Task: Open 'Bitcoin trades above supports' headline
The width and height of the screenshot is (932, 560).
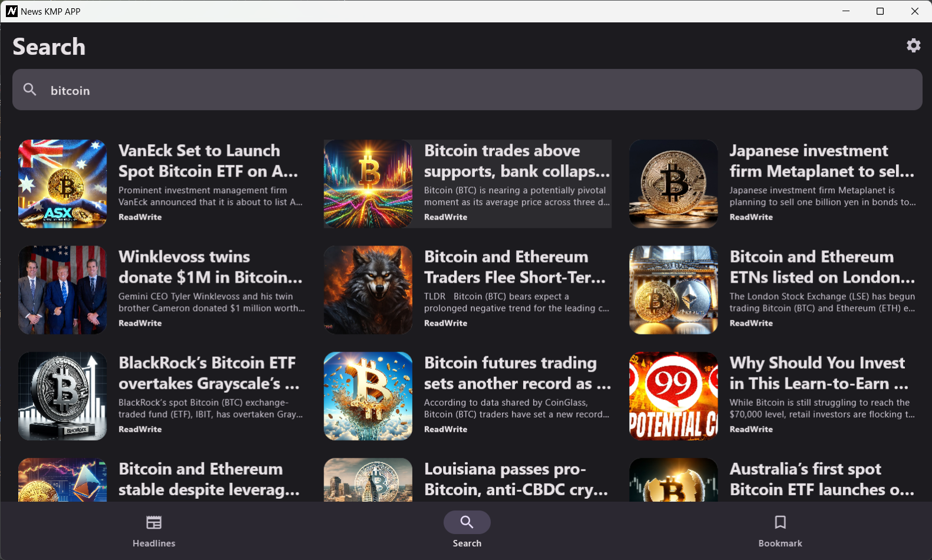Action: 517,161
